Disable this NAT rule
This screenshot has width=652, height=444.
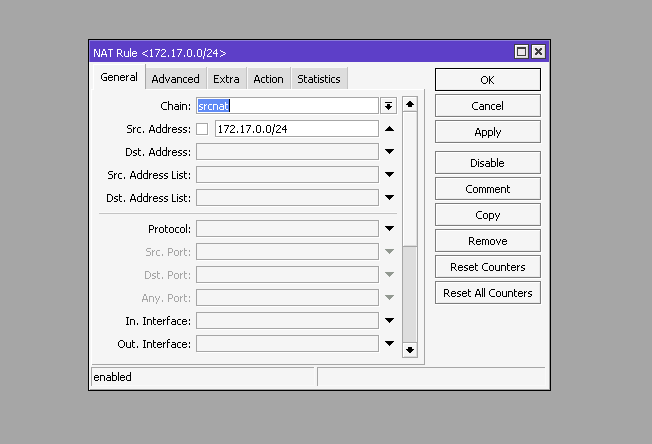pos(487,163)
